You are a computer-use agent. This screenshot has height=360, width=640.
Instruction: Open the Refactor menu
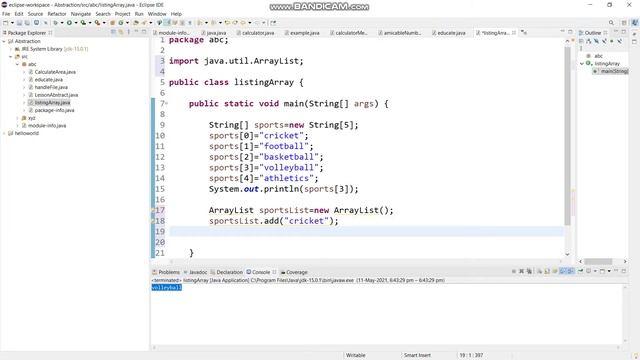[57, 14]
